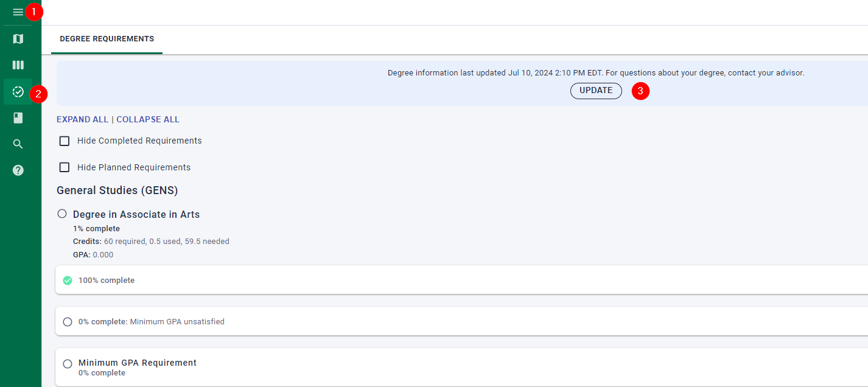
Task: Click the map icon in sidebar
Action: [18, 39]
